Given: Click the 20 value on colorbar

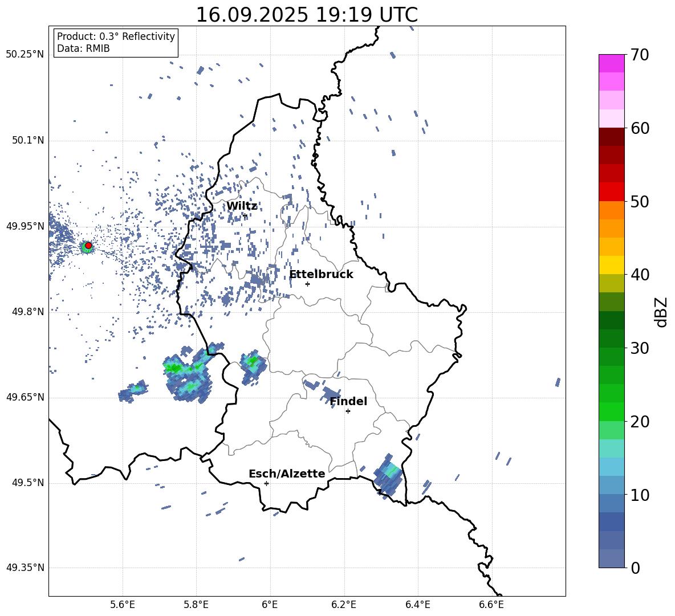Looking at the screenshot, I should pos(640,422).
